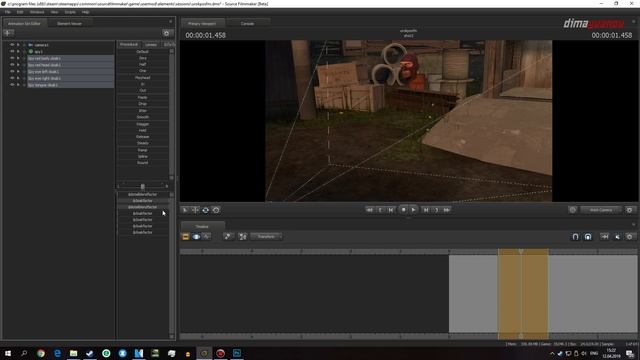
Task: Toggle visibility eye for Spy red head cloak1
Action: point(12,64)
